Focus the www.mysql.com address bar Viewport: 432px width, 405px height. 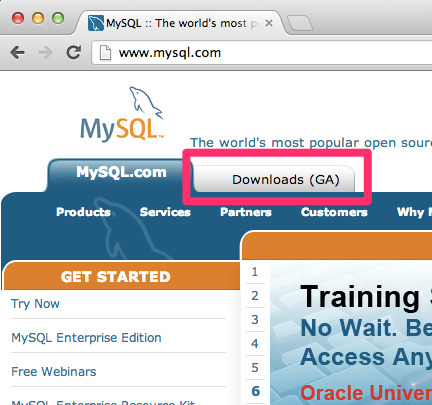tap(262, 53)
